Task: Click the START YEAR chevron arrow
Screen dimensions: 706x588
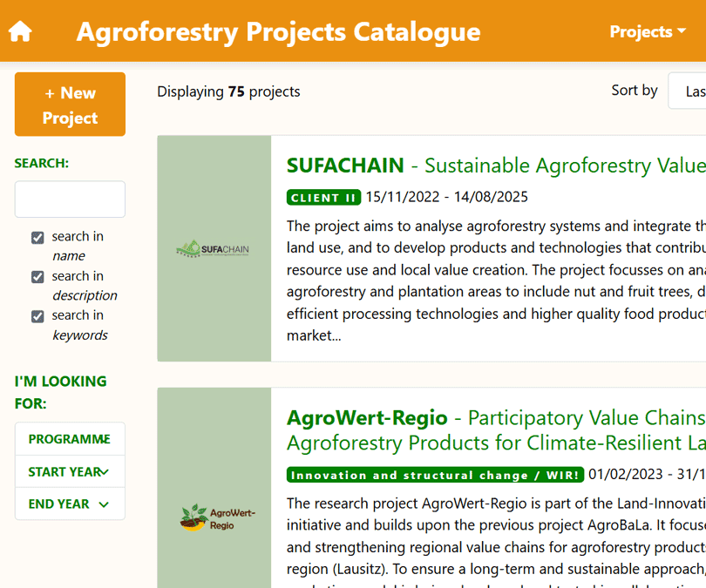Action: [x=104, y=472]
